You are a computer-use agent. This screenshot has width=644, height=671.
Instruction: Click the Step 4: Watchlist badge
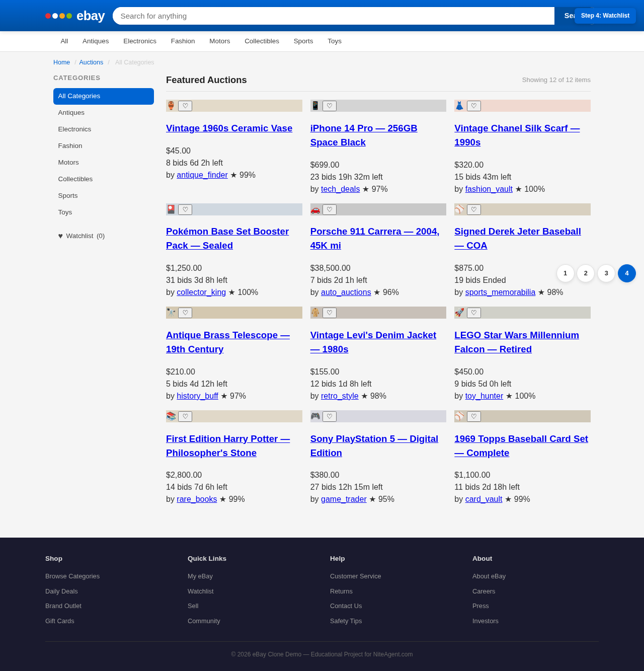point(605,16)
